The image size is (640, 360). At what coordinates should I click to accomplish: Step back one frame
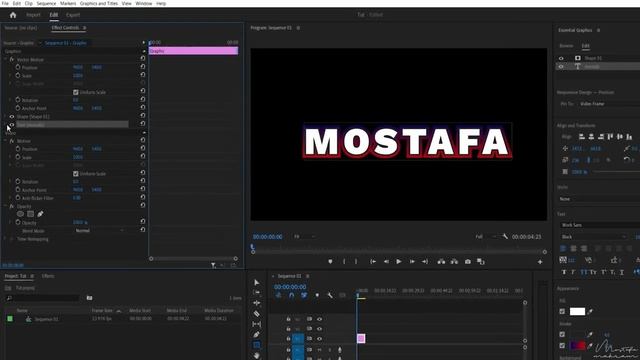(386, 262)
